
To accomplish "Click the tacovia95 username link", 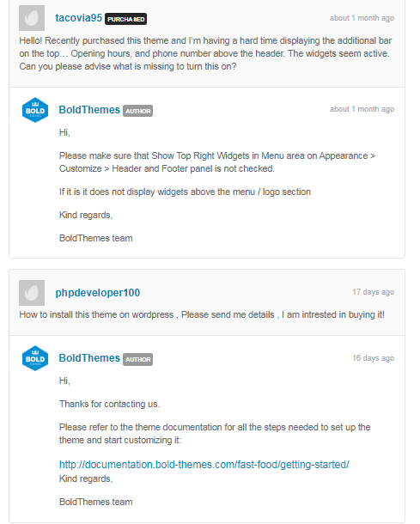I will point(78,18).
